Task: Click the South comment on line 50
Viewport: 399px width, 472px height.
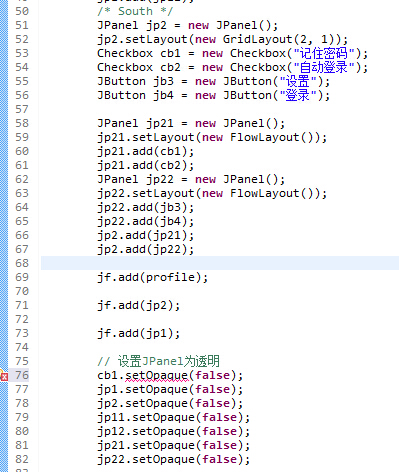Action: [135, 11]
